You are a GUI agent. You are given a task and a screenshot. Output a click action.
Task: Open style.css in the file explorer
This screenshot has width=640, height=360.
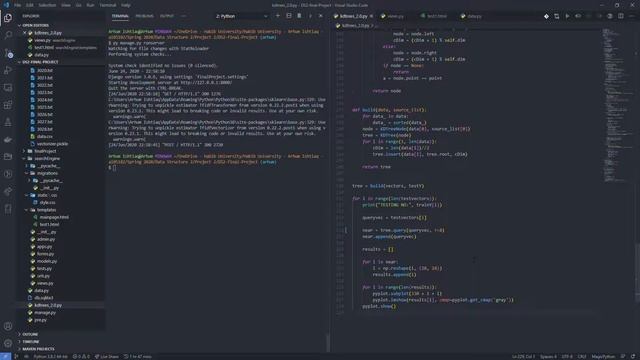coord(47,202)
